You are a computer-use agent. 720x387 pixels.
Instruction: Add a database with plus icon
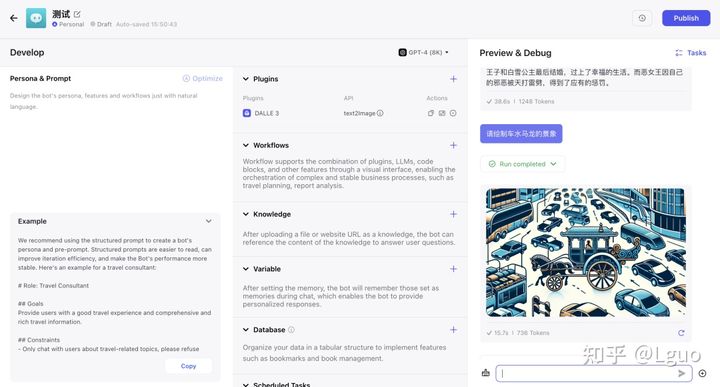tap(453, 330)
